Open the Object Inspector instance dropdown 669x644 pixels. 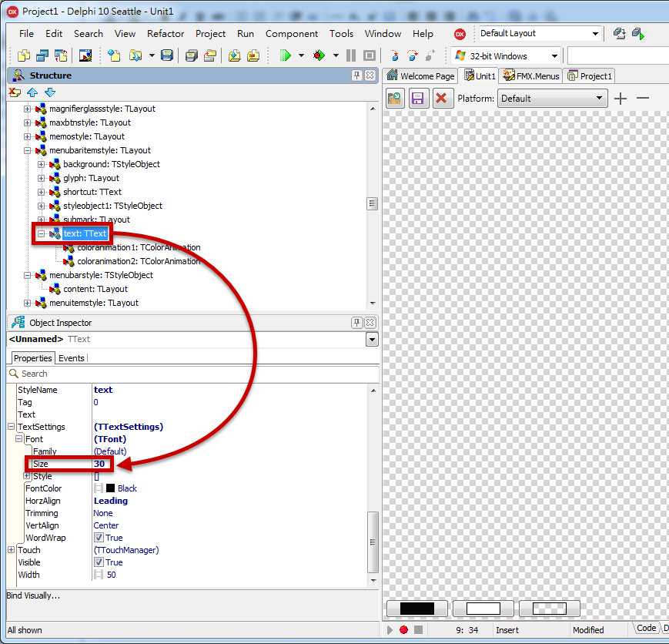click(372, 340)
